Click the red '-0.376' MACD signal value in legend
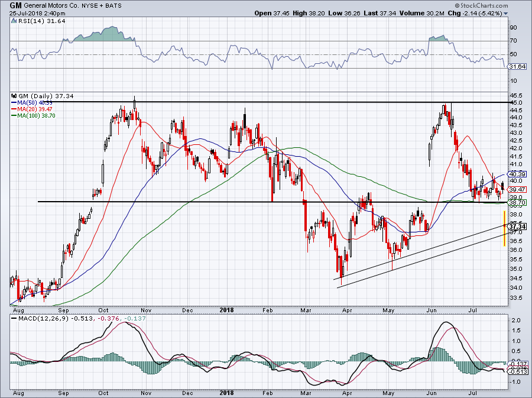The image size is (532, 398). coord(109,319)
